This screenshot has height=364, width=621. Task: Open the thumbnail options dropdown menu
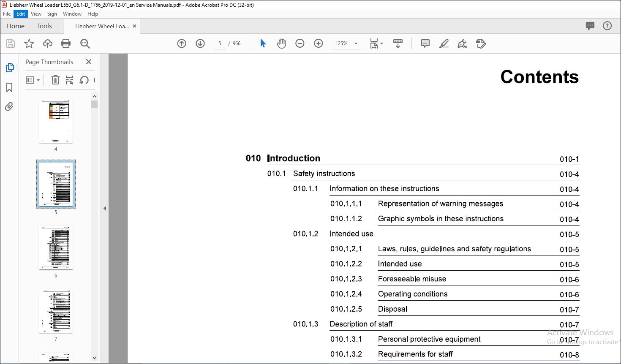pyautogui.click(x=33, y=80)
